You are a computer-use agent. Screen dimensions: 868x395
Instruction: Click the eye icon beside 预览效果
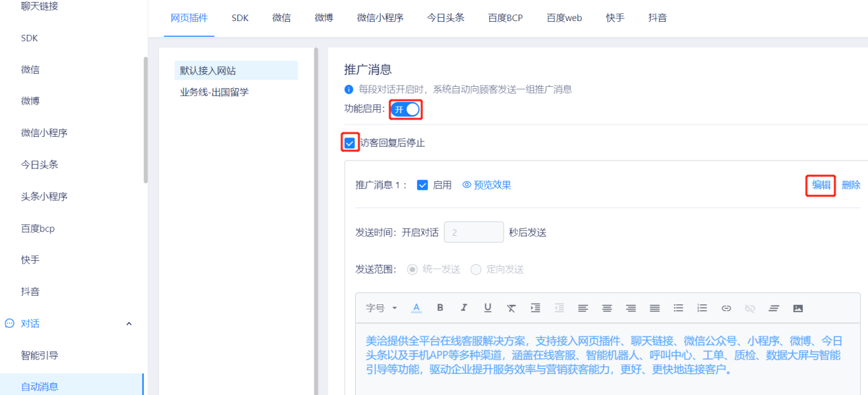[467, 185]
